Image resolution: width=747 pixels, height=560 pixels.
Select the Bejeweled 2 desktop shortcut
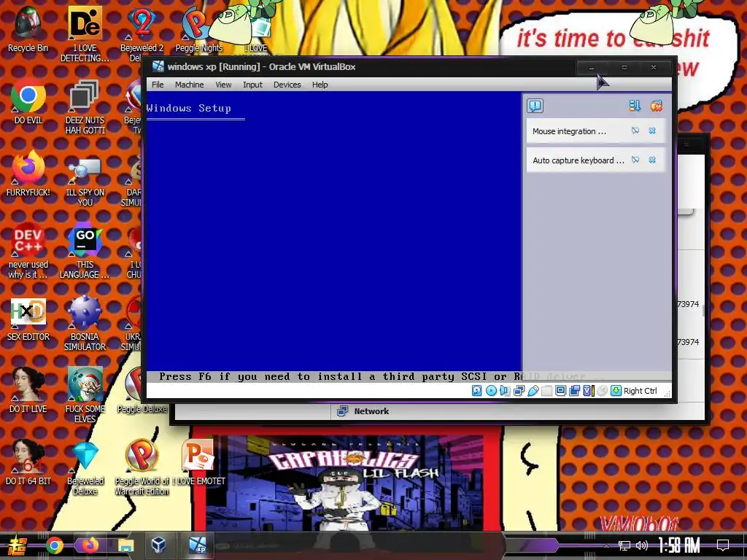(142, 34)
